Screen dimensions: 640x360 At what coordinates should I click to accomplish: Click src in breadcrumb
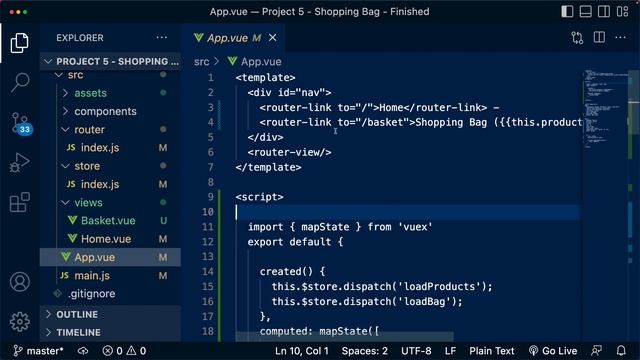coord(202,62)
